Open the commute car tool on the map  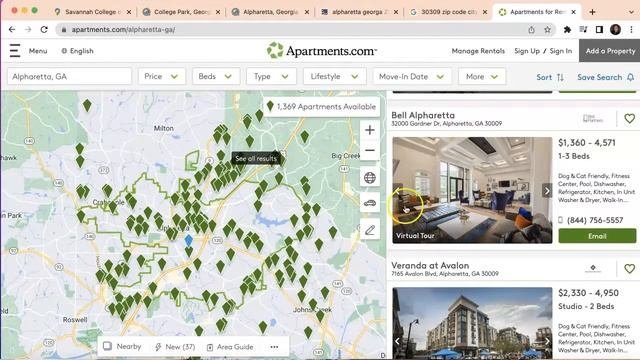click(370, 203)
